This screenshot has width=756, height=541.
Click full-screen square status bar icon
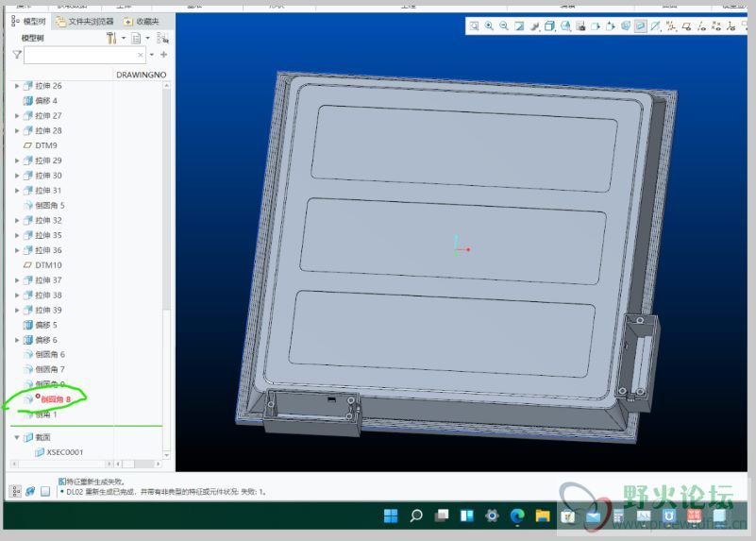pos(45,491)
